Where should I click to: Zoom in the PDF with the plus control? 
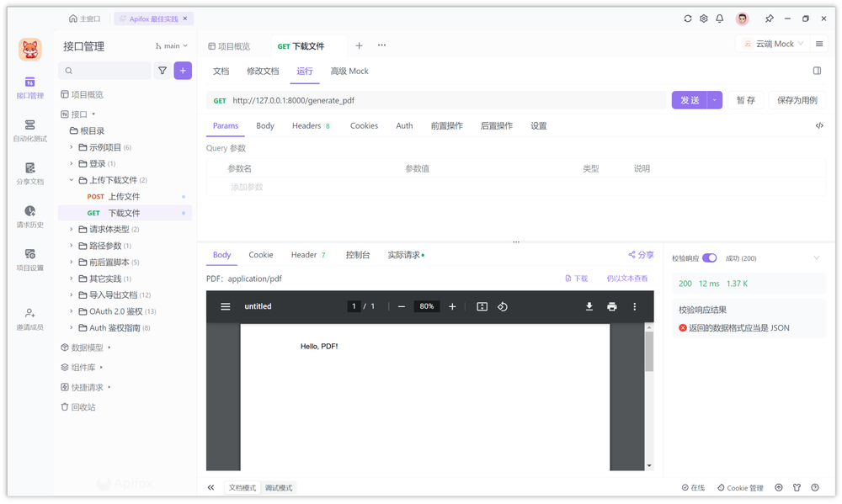tap(453, 307)
